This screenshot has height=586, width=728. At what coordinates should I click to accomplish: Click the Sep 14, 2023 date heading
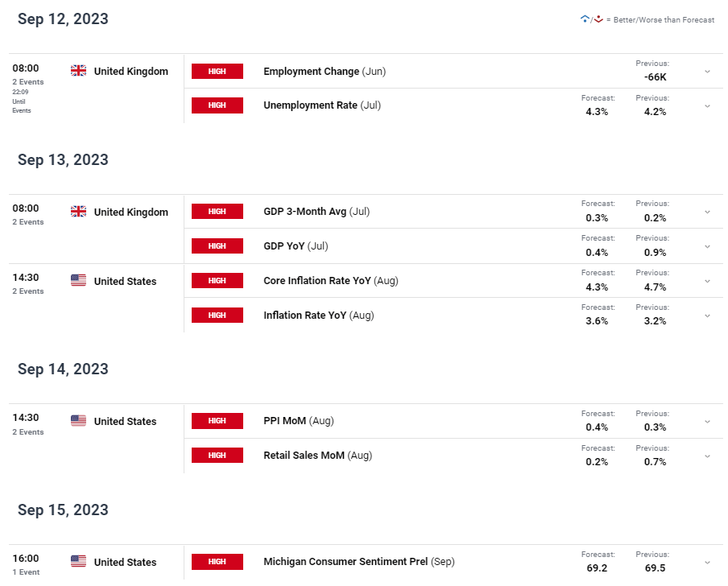[x=63, y=369]
